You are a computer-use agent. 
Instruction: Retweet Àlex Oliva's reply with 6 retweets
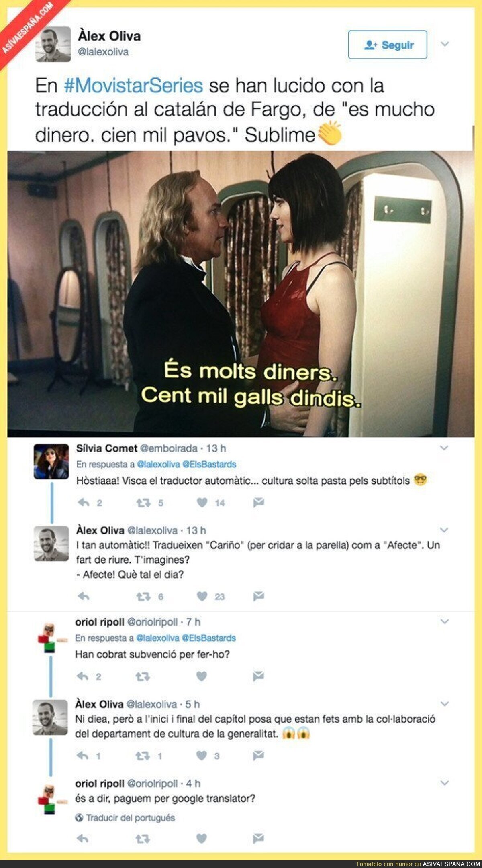(x=143, y=597)
